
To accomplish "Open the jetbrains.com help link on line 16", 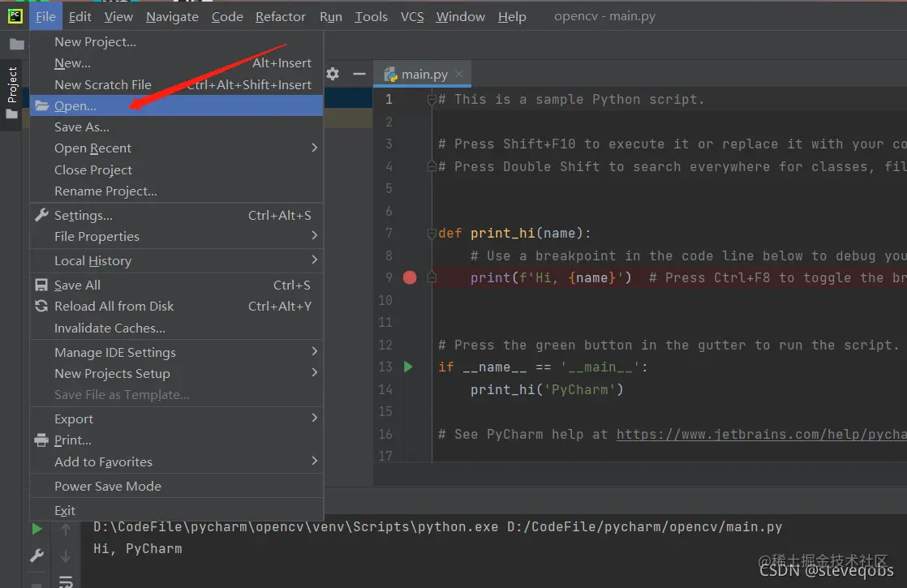I will (761, 434).
